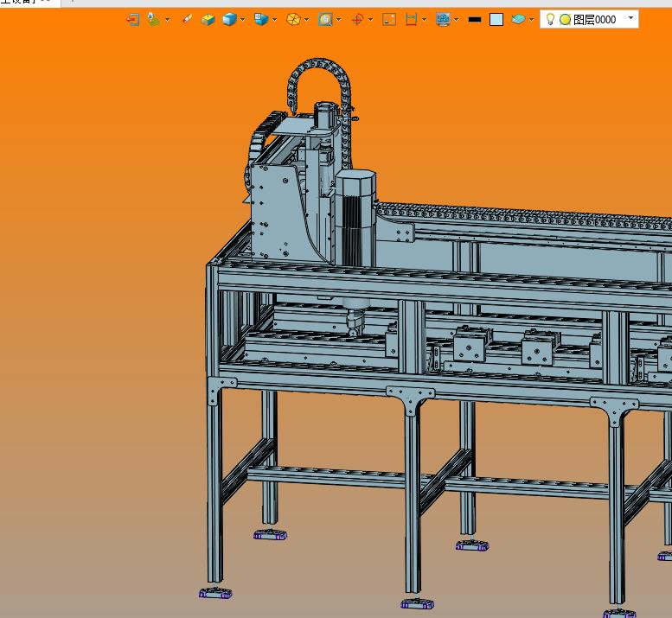The height and width of the screenshot is (618, 672).
Task: Click the yellow-topped box icon
Action: 208,20
